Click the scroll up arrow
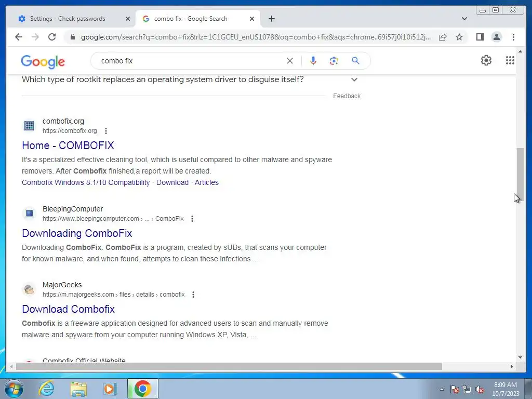 pyautogui.click(x=520, y=52)
